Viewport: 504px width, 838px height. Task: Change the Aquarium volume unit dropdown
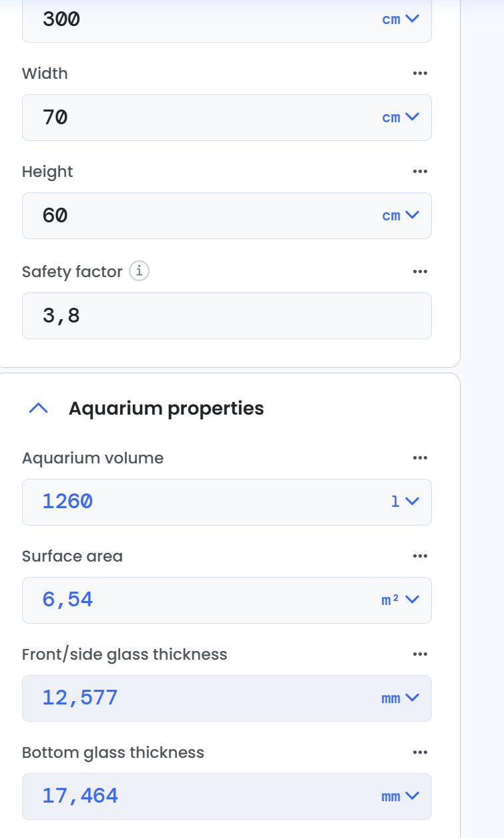pyautogui.click(x=405, y=501)
